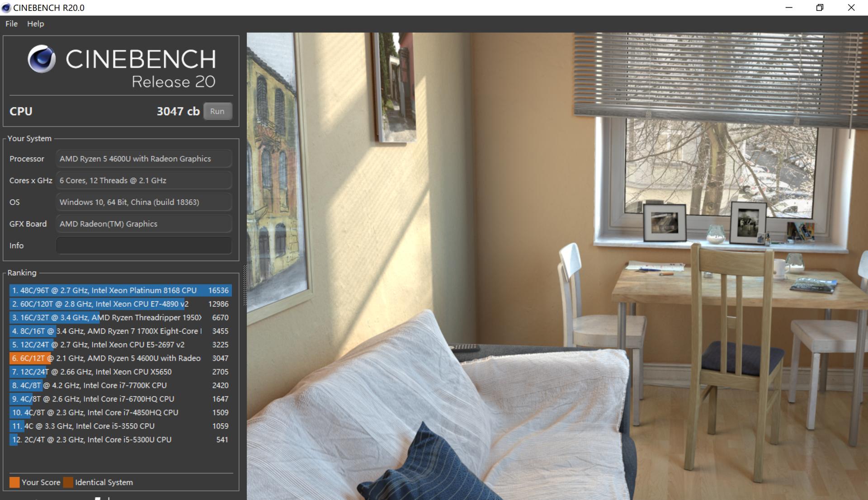Click the rendered room scene preview
Image resolution: width=868 pixels, height=500 pixels.
556,266
